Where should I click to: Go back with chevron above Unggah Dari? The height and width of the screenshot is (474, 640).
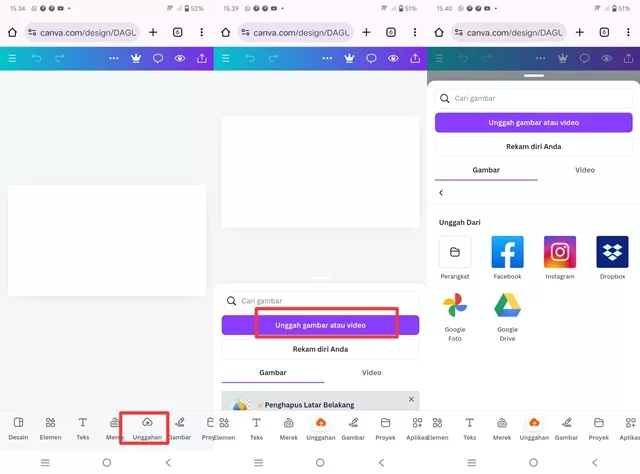441,193
